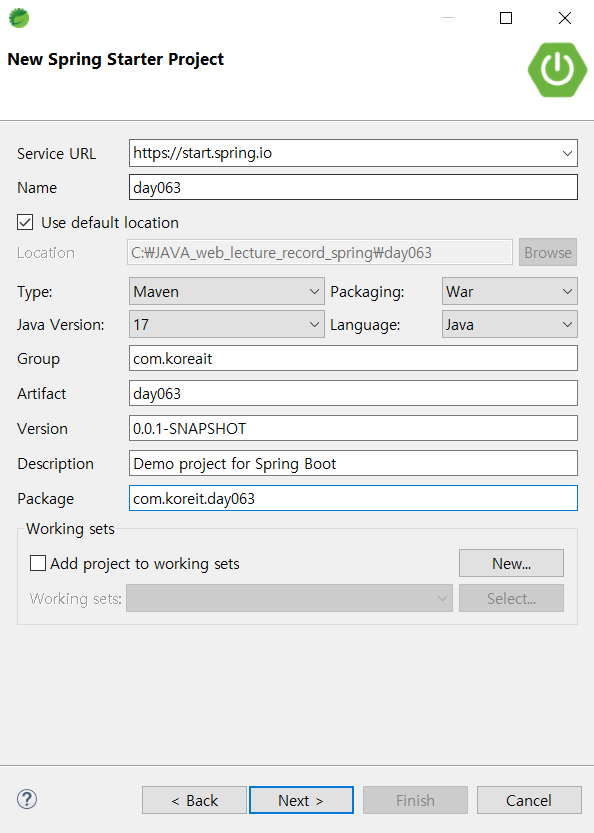Viewport: 594px width, 833px height.
Task: Click the Packaging: label
Action: pyautogui.click(x=367, y=292)
